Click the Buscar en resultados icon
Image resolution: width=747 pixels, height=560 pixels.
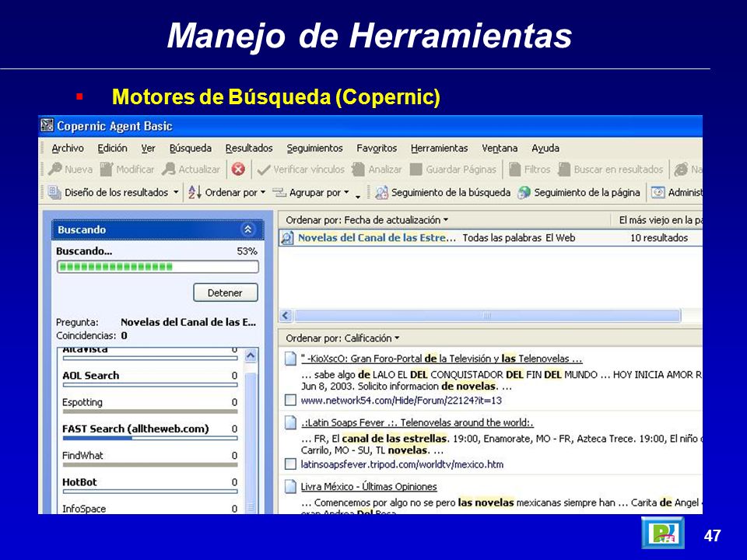tap(564, 169)
